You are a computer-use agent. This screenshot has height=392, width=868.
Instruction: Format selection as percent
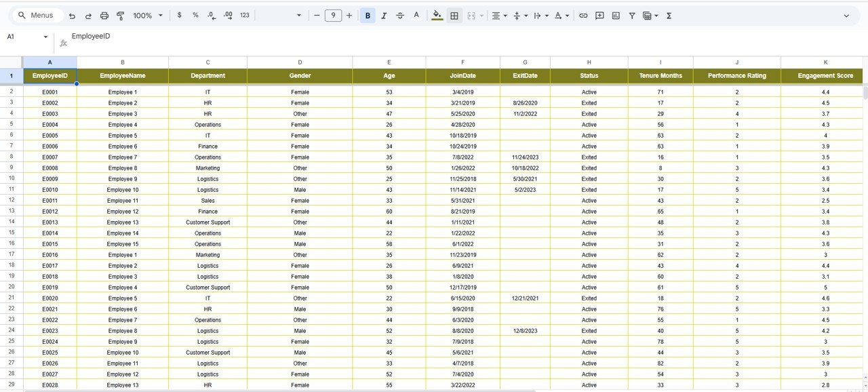click(x=195, y=15)
